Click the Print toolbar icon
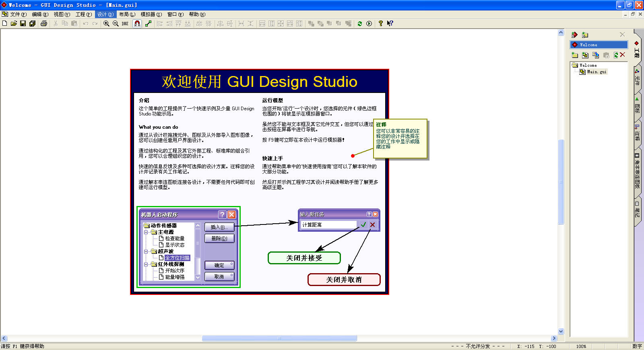 point(44,23)
